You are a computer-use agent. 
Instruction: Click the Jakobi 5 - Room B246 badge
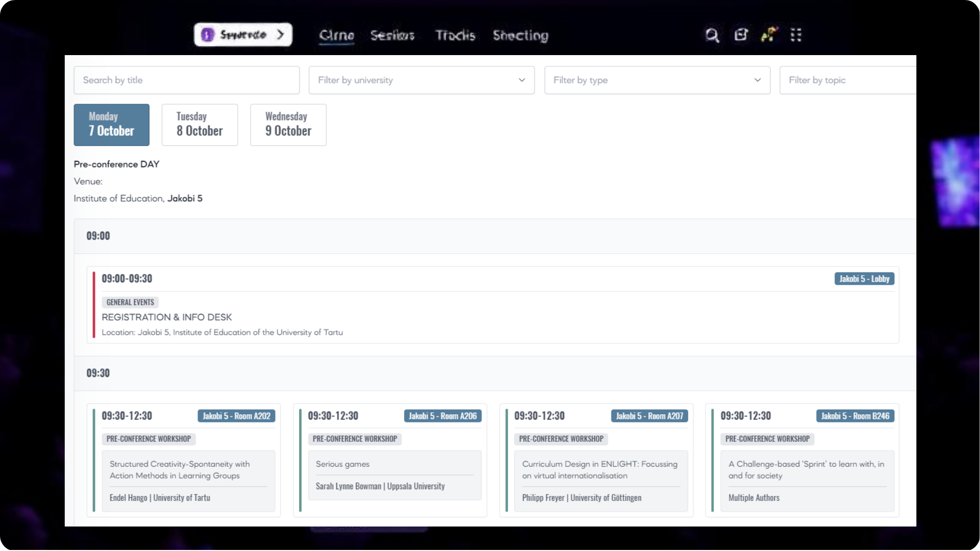[x=855, y=416]
